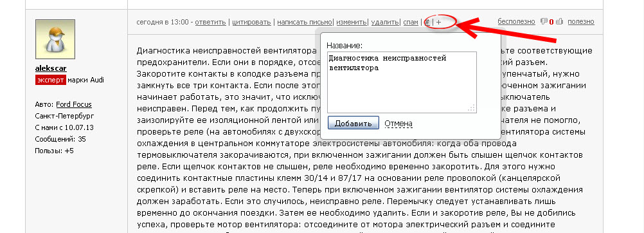The height and width of the screenshot is (233, 644).
Task: Click the С нами с 10.07.13 text
Action: tap(64, 127)
